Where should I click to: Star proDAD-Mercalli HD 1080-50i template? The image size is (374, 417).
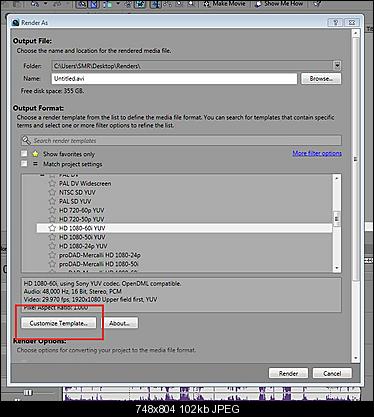click(52, 264)
